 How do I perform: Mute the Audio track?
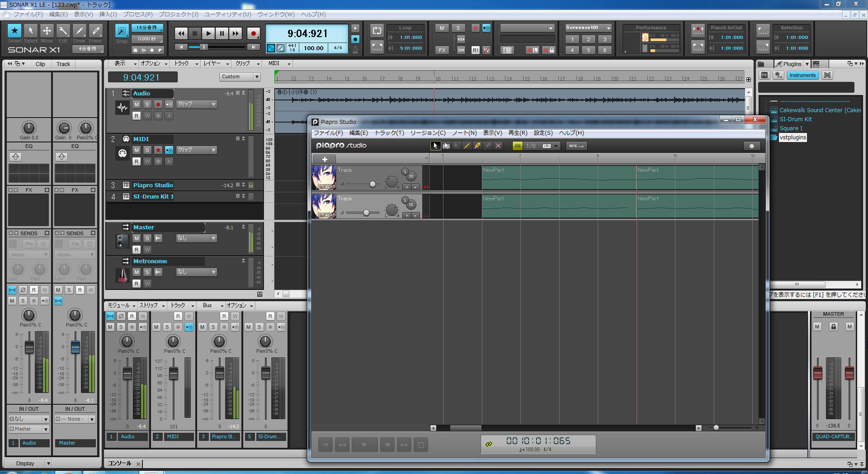[137, 104]
